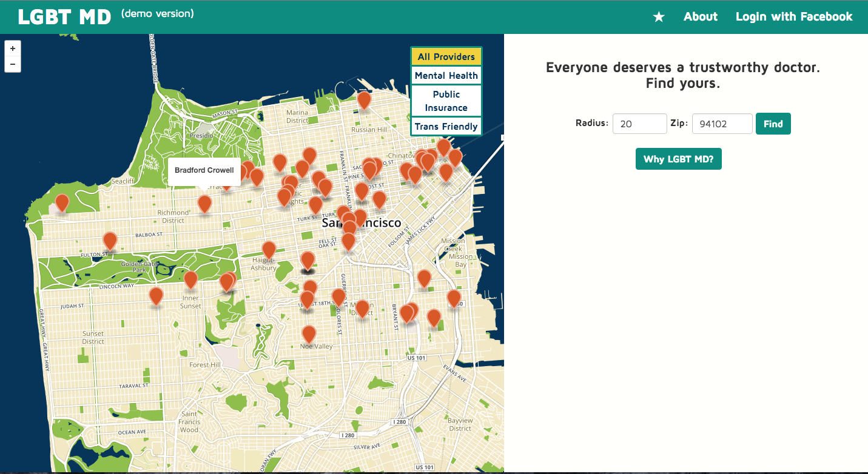Screen dimensions: 868x474
Task: Show All Providers on the map
Action: click(x=446, y=57)
